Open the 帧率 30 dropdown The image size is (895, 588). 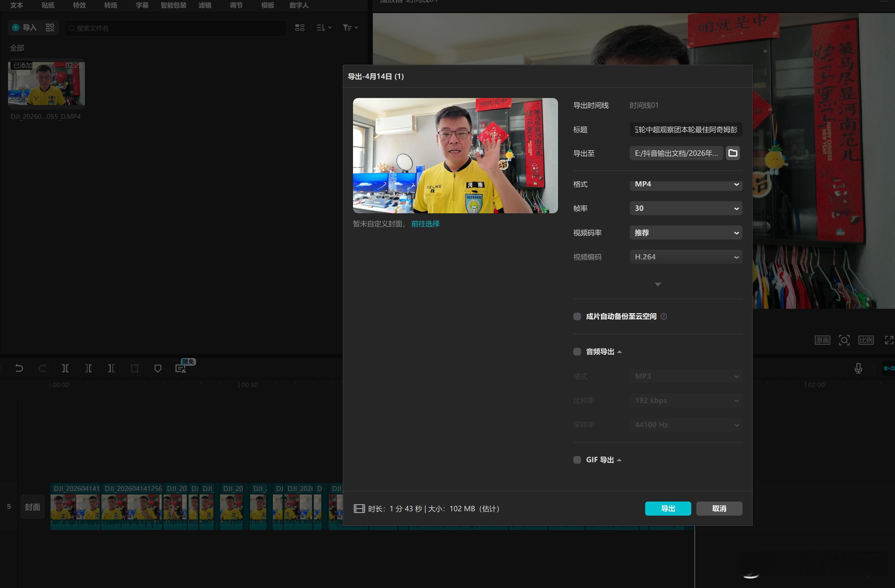(686, 208)
